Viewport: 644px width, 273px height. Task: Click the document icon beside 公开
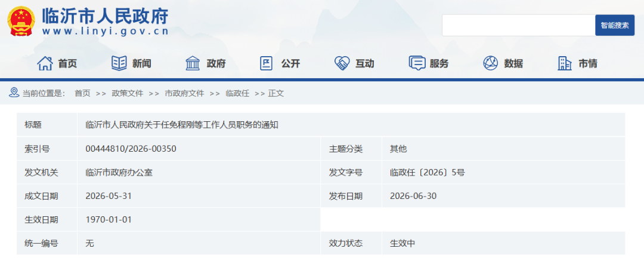coord(267,63)
